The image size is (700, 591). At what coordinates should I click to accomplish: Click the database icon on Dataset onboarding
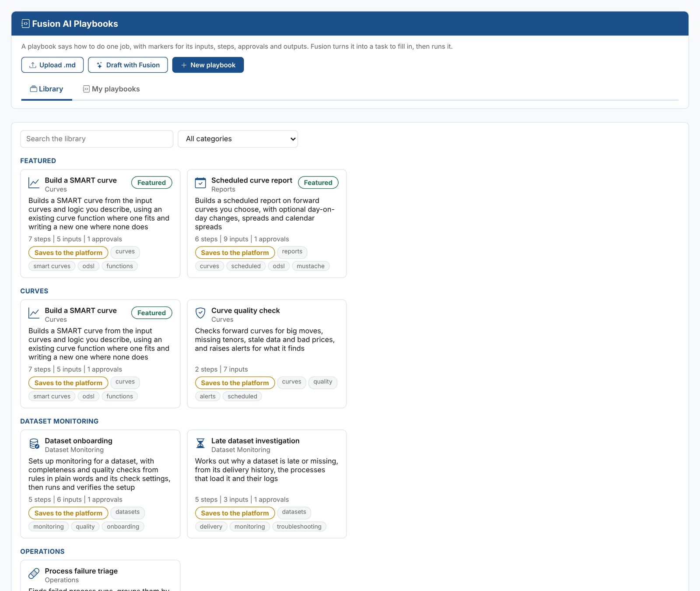tap(34, 443)
